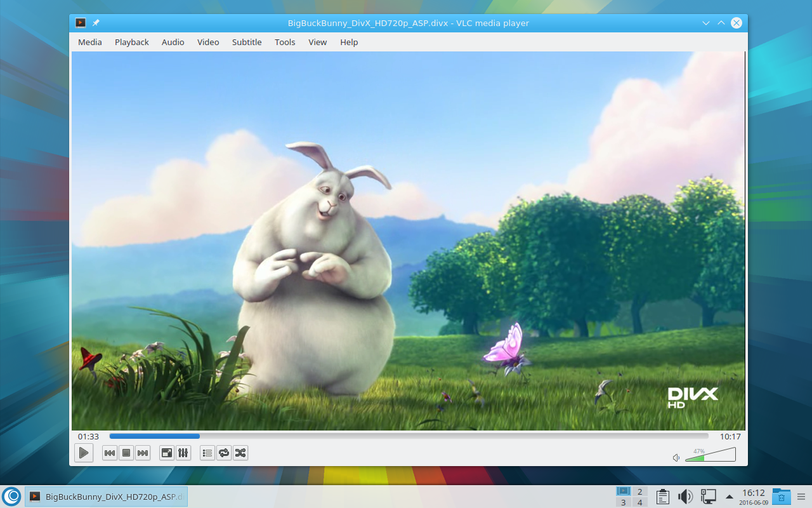Click on the playback seek bar
Screen dimensions: 812x508
point(409,436)
